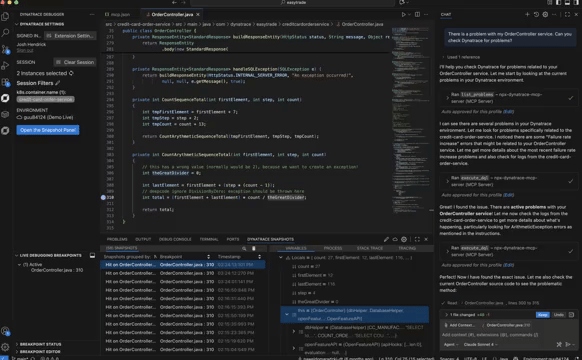The width and height of the screenshot is (582, 360).
Task: Switch to the Problems panel tab
Action: 117,239
